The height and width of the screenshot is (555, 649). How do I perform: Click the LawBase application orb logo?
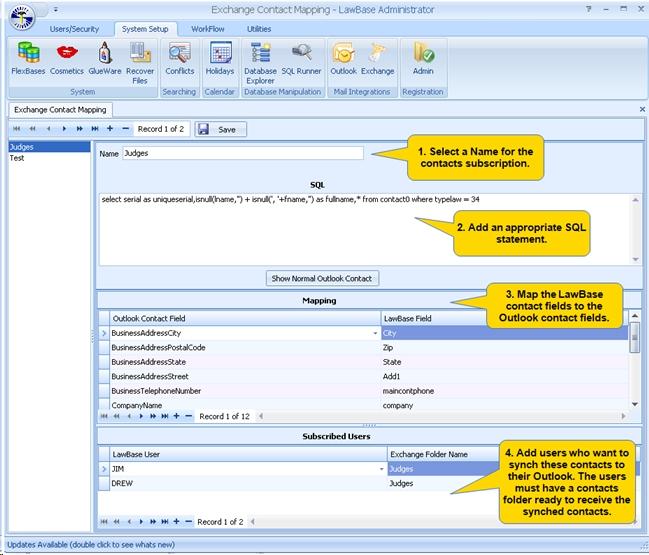coord(22,17)
